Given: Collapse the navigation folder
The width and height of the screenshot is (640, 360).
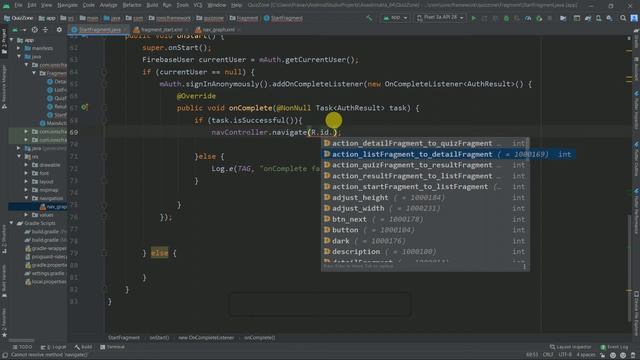Looking at the screenshot, I should tap(26, 198).
